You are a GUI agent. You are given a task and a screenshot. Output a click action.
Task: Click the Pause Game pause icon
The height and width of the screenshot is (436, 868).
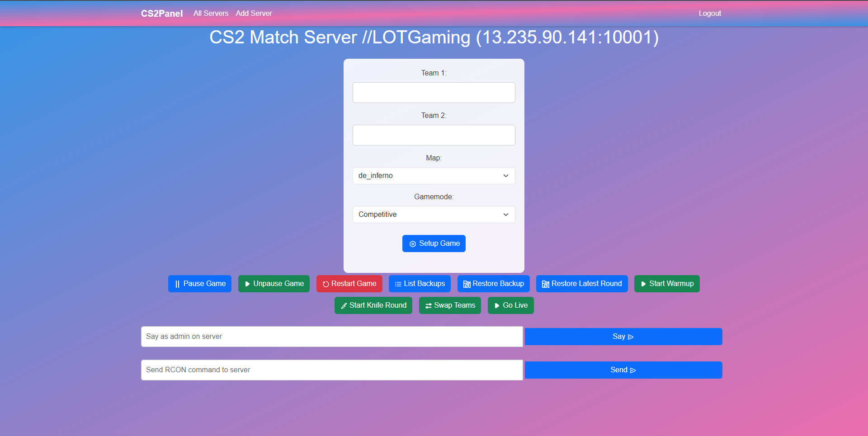pos(177,284)
